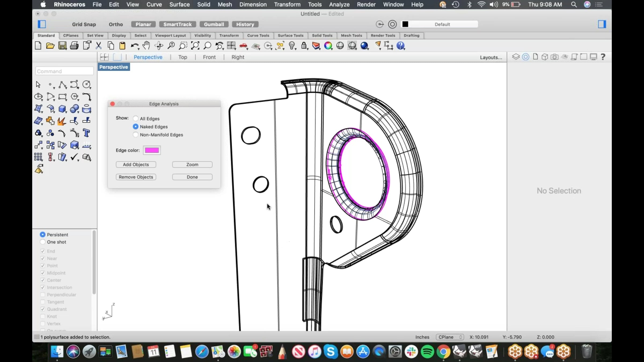The height and width of the screenshot is (362, 644).
Task: Click the blue render sphere icon
Action: pos(364,46)
